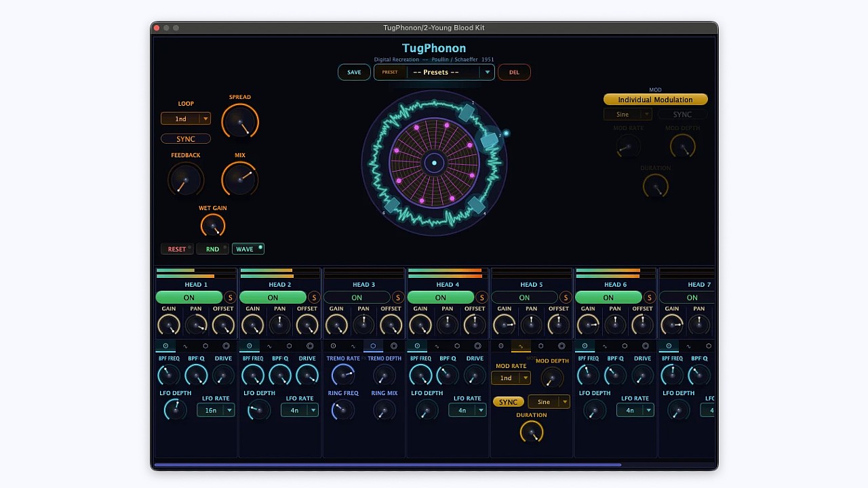Open Head 5 filter tab (dotted circle)
The image size is (868, 488).
pos(500,346)
